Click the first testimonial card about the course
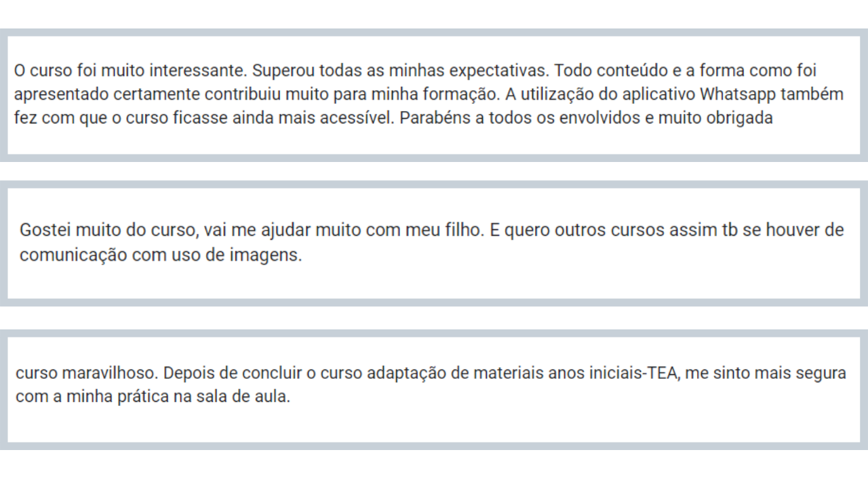This screenshot has height=488, width=868. [434, 95]
